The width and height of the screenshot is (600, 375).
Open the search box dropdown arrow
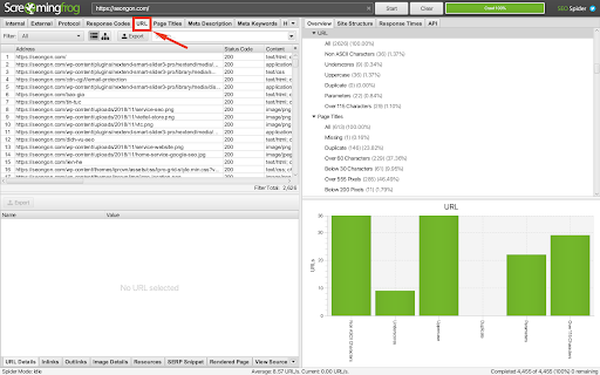[292, 36]
